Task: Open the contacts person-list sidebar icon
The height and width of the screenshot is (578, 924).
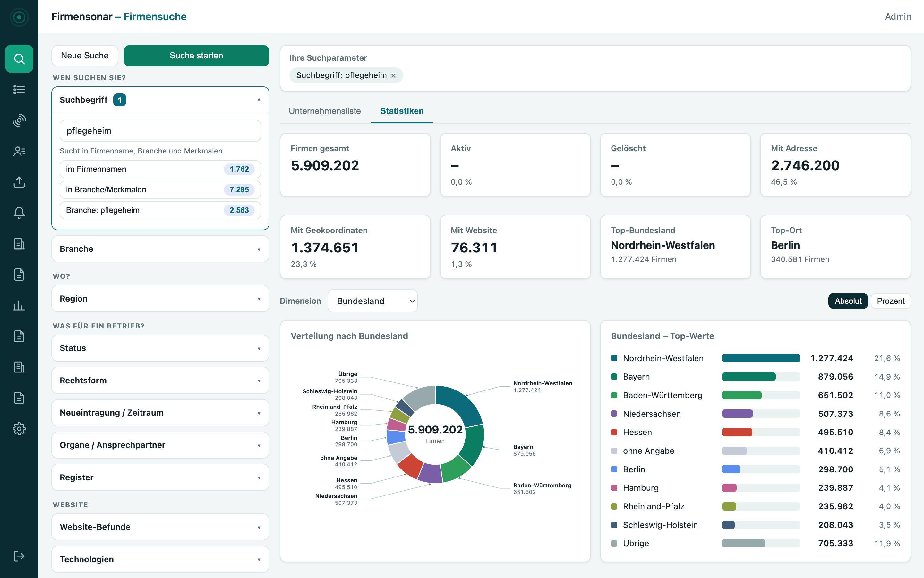Action: coord(19,151)
